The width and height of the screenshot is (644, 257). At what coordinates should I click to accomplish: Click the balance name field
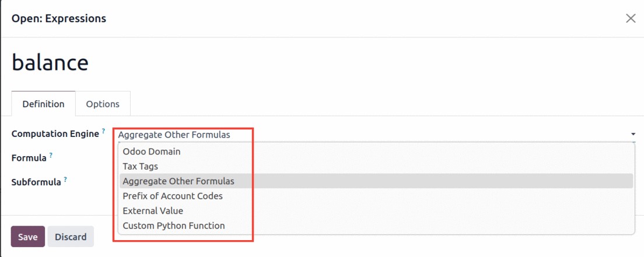[x=50, y=62]
